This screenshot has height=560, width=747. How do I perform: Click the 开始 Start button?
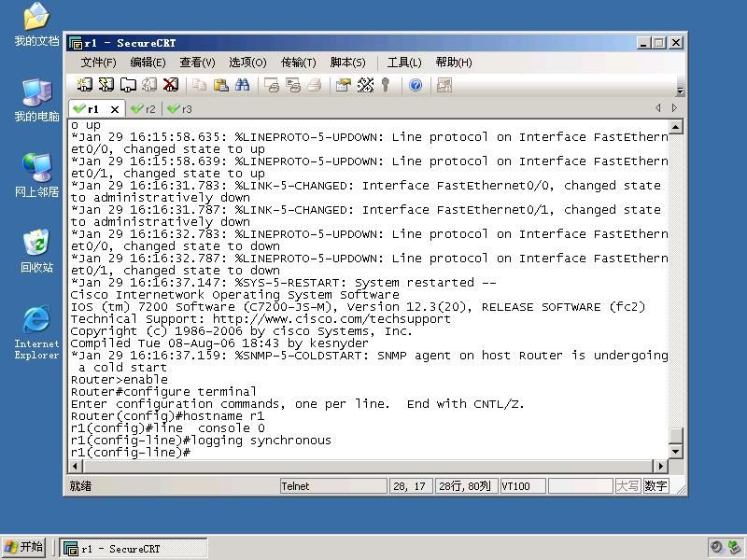(24, 547)
